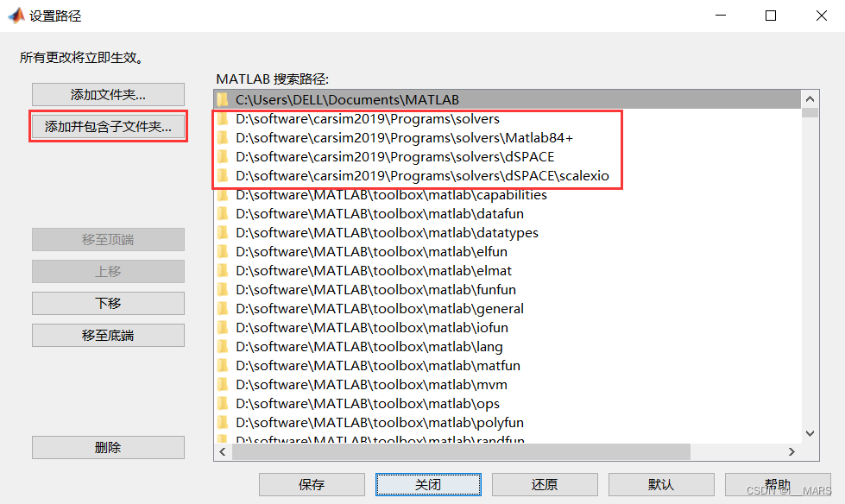
Task: Select the solvers\Matlab84+ path row
Action: pos(508,138)
